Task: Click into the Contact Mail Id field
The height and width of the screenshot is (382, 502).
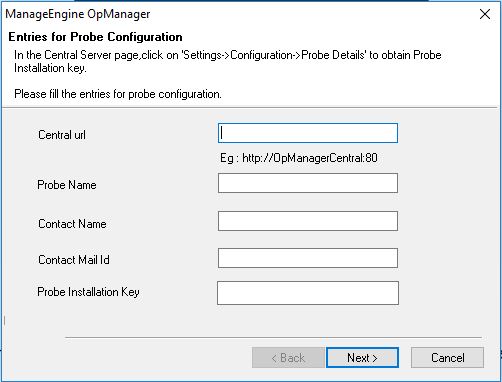Action: (308, 258)
